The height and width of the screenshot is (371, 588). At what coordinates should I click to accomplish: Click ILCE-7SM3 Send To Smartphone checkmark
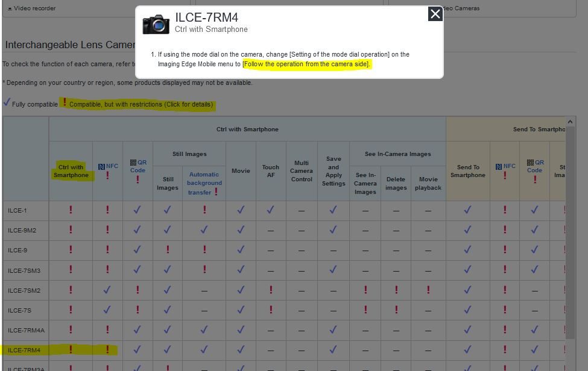(x=467, y=269)
